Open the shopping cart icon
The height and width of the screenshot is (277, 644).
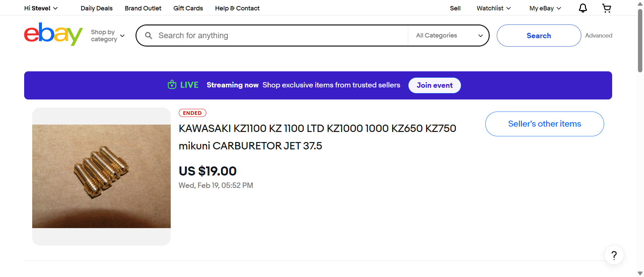coord(606,8)
